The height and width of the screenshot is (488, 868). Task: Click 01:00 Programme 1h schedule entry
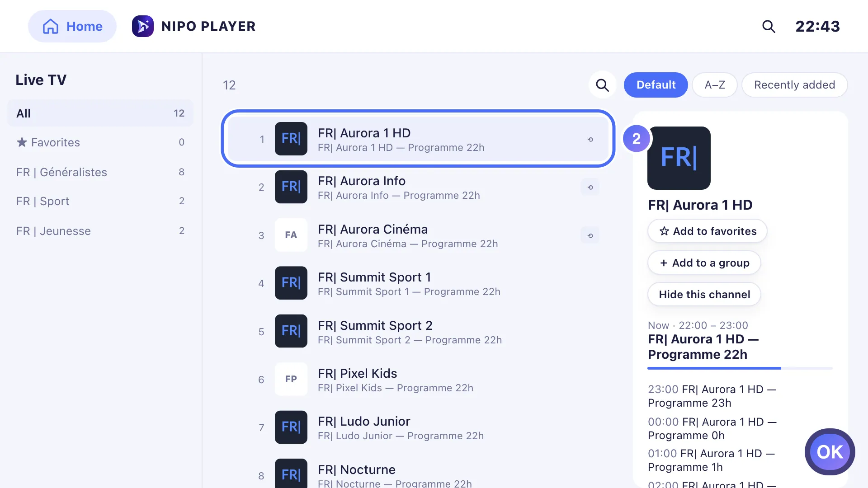click(x=711, y=460)
